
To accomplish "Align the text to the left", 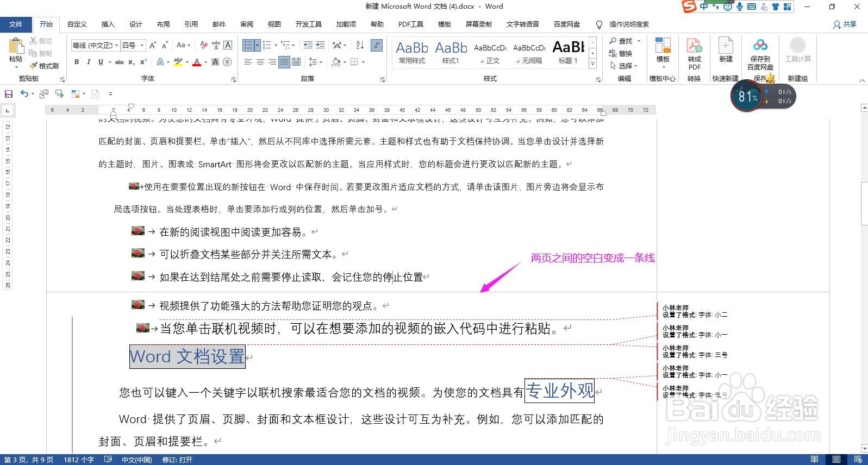I will click(248, 62).
